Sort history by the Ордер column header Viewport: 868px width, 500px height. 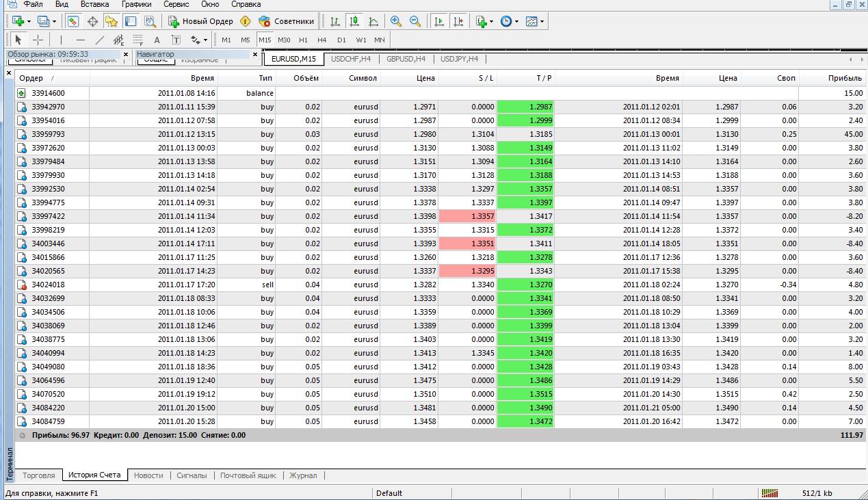pos(52,78)
